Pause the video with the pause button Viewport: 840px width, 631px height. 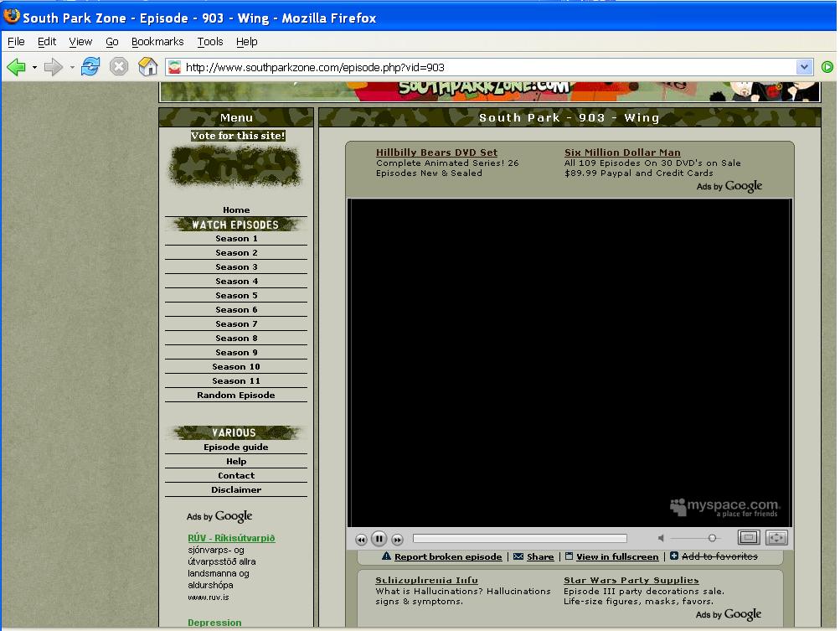[x=379, y=539]
